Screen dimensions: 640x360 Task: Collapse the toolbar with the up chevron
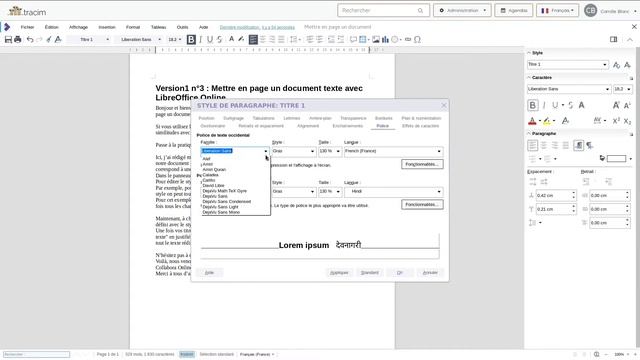pyautogui.click(x=630, y=40)
